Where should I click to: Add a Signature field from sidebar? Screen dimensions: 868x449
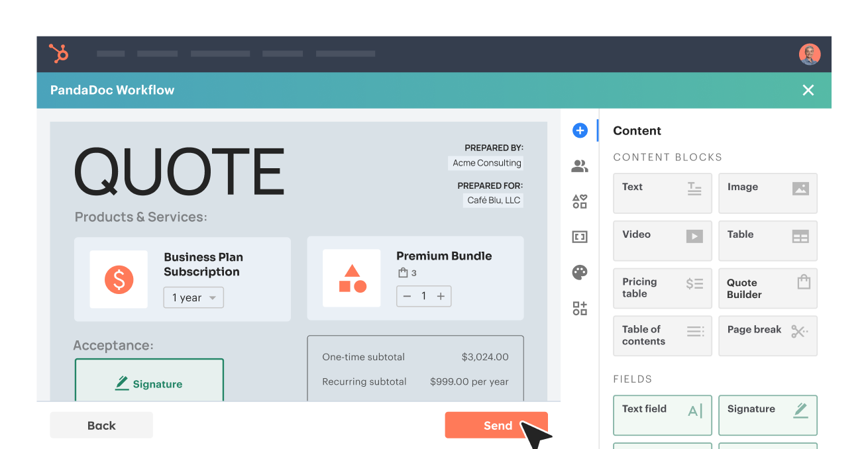click(768, 415)
